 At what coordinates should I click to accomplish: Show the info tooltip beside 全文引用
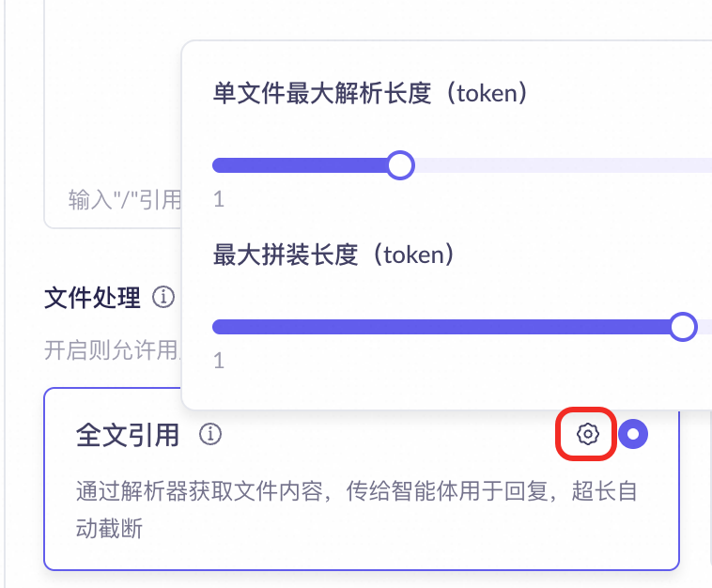tap(210, 434)
